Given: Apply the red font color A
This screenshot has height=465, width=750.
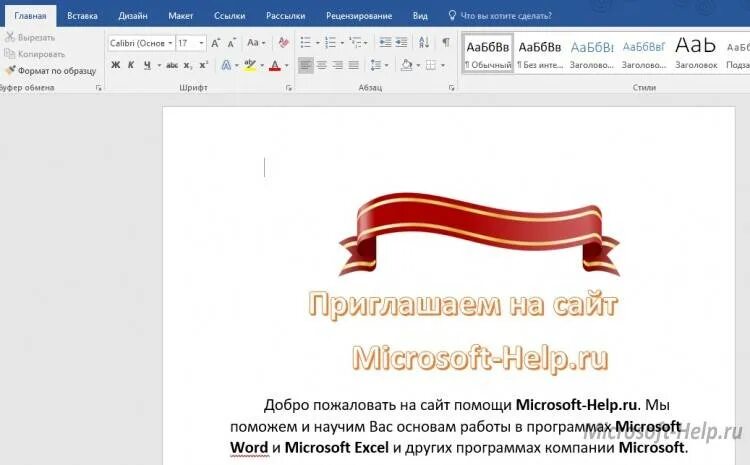Looking at the screenshot, I should click(x=275, y=65).
